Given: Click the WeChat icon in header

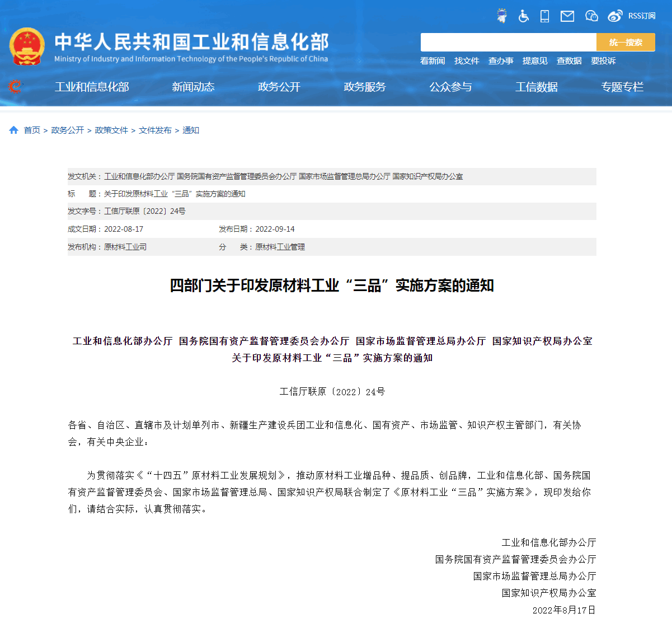Looking at the screenshot, I should pos(591,16).
